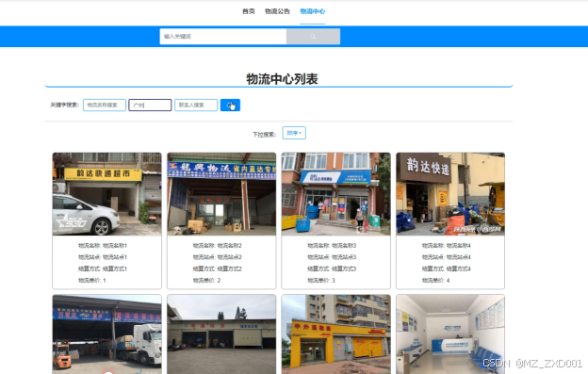This screenshot has width=588, height=374.
Task: Click the blue keyword search button
Action: [x=230, y=106]
